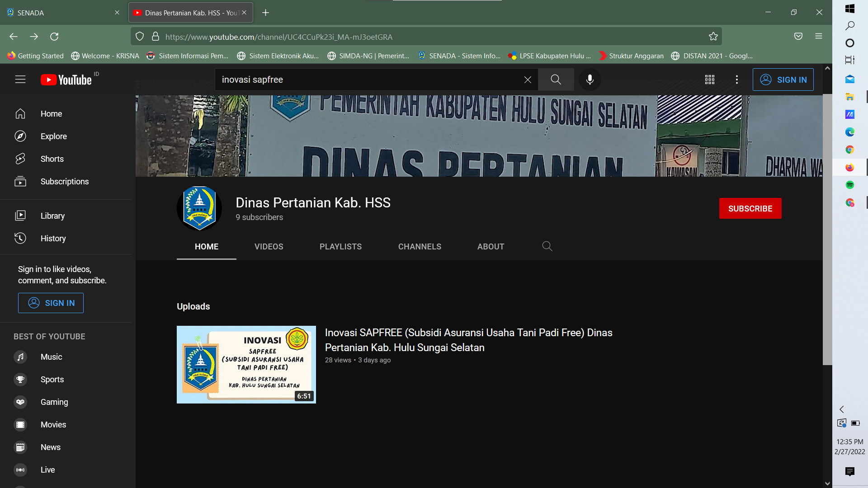Switch to the PLAYLISTS channel tab
868x488 pixels.
pyautogui.click(x=340, y=247)
